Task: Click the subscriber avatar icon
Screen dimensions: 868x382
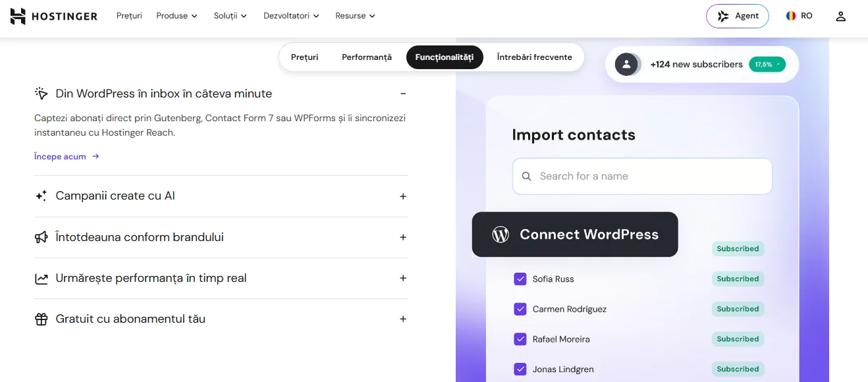Action: [x=627, y=65]
